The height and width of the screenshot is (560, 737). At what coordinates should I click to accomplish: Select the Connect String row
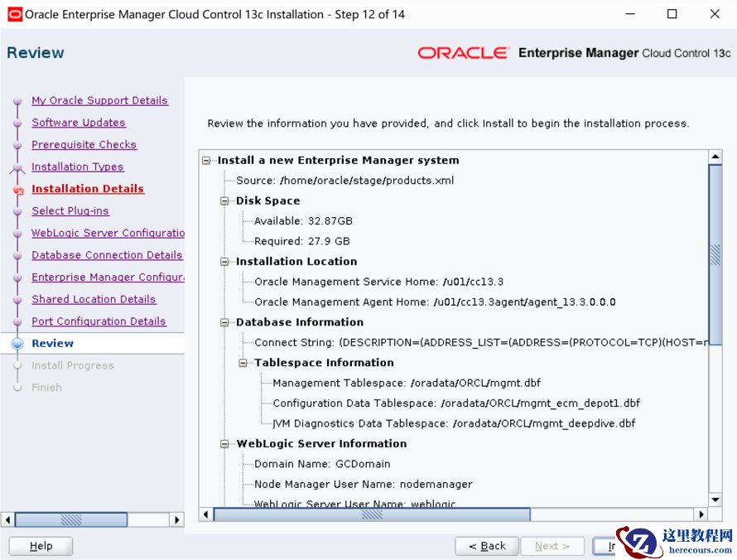click(x=480, y=342)
